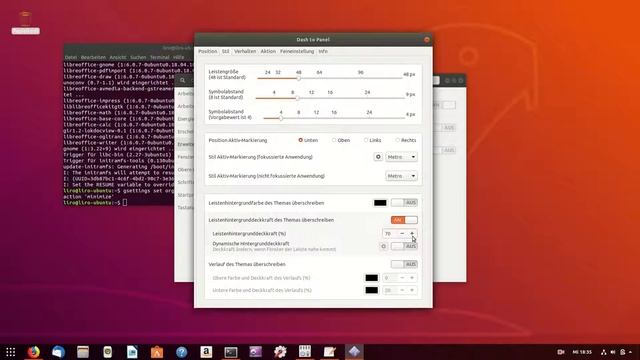Open the Terminal menu in the terminal window
640x360 pixels.
tap(160, 58)
